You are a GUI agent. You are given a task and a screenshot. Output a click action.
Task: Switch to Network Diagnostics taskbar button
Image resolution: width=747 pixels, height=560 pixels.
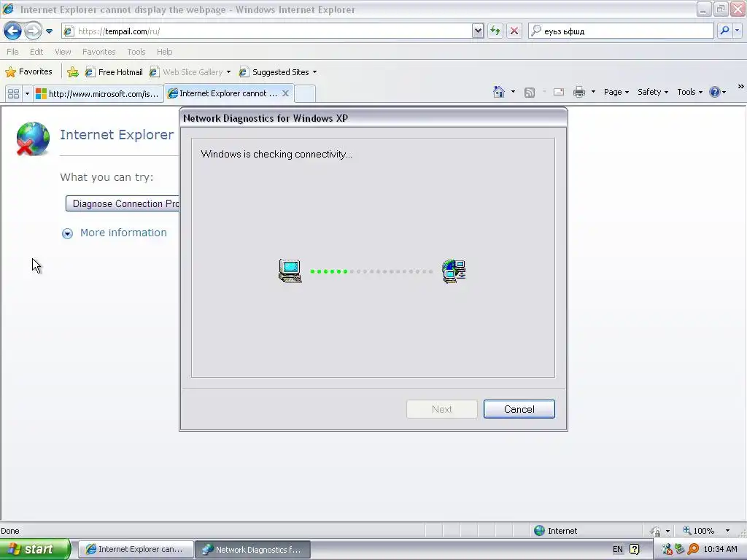(253, 550)
